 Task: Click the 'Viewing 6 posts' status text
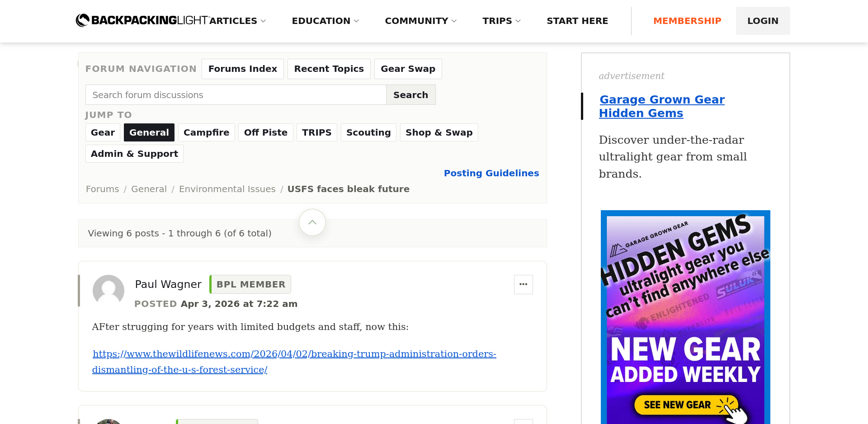(x=180, y=233)
